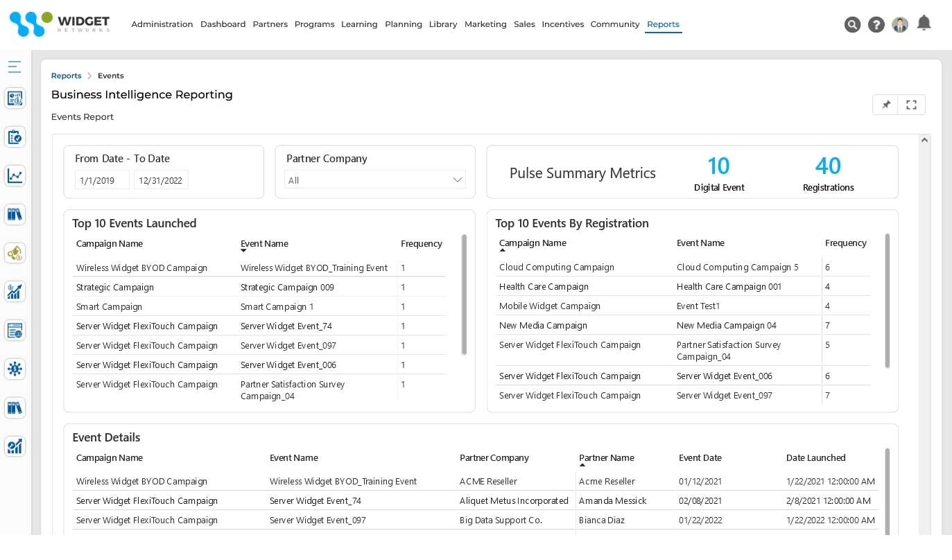
Task: Toggle Campaign Name sort in Events By Registration
Action: point(533,243)
